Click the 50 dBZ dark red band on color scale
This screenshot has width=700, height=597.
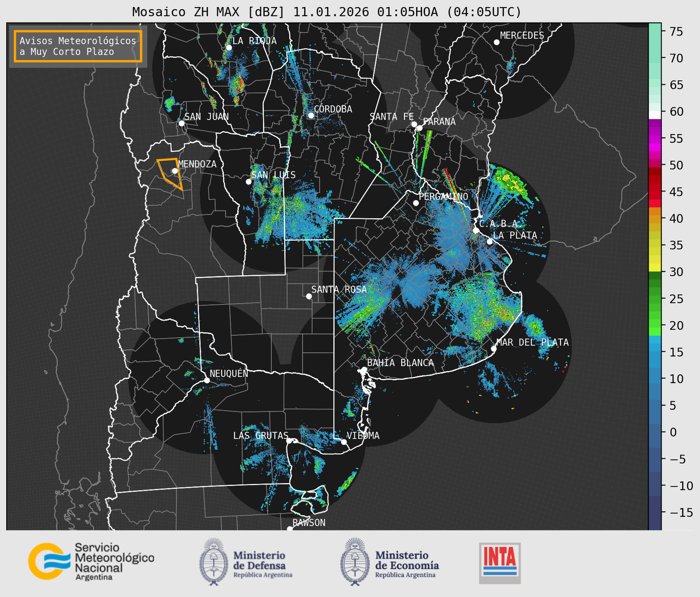point(655,171)
